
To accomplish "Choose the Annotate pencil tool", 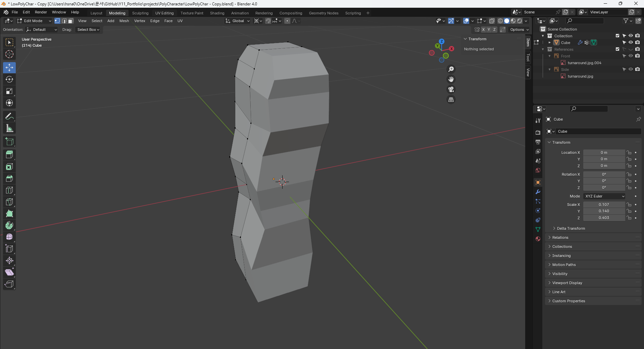I will (x=9, y=117).
